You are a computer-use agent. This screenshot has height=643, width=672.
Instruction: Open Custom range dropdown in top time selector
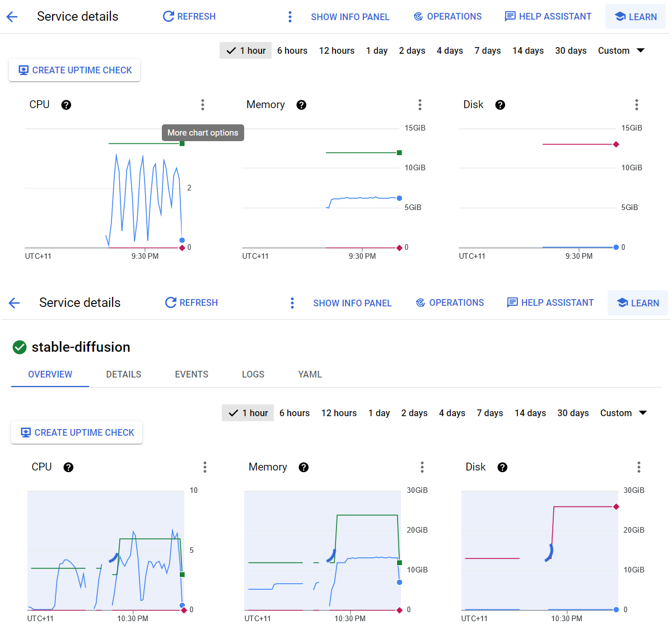621,50
